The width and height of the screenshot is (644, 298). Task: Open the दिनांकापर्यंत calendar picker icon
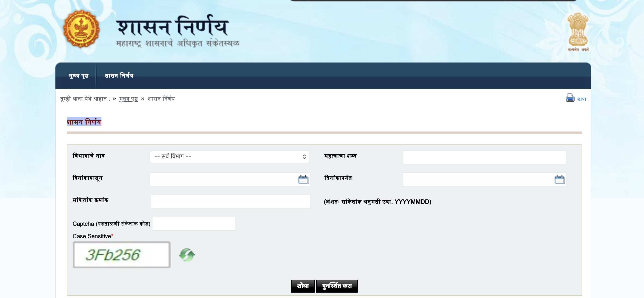pos(560,180)
